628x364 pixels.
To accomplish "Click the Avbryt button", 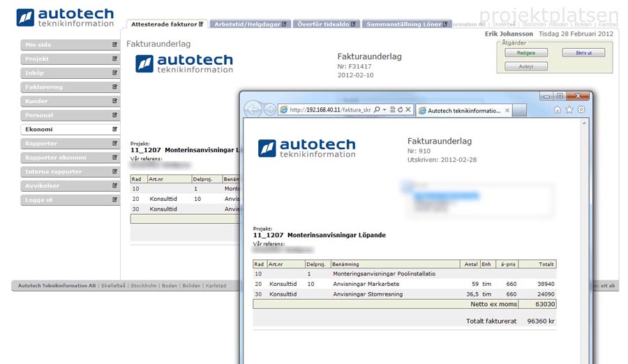I will (x=526, y=66).
